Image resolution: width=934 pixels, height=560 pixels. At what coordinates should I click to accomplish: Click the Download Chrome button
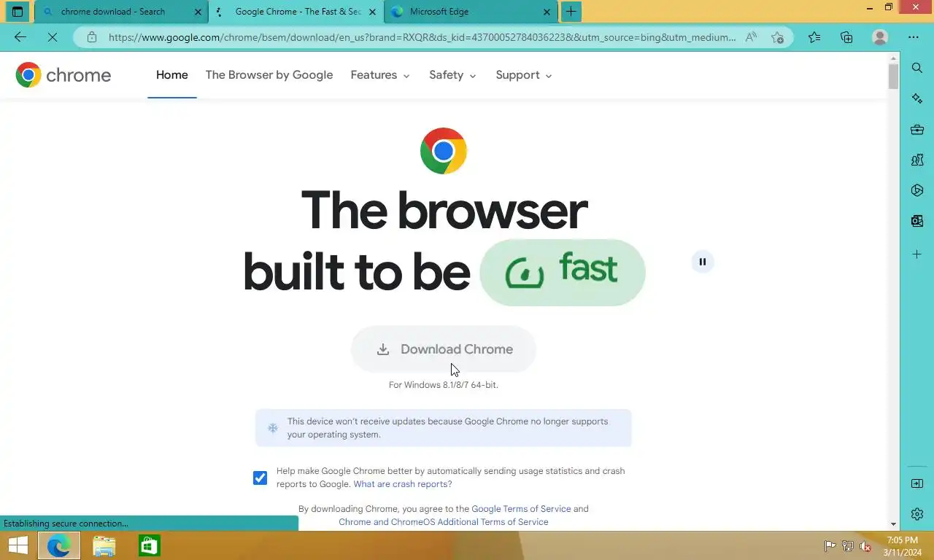pyautogui.click(x=444, y=349)
